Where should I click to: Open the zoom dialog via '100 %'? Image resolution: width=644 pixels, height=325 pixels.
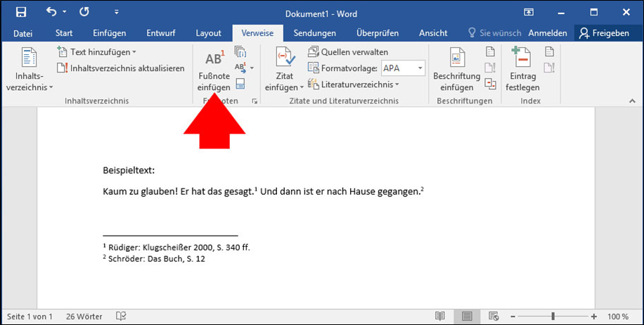[618, 317]
